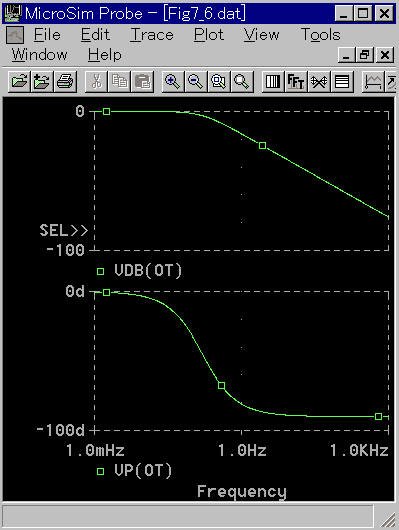This screenshot has height=530, width=399.
Task: Click the Zoom In magnifier icon
Action: [173, 81]
